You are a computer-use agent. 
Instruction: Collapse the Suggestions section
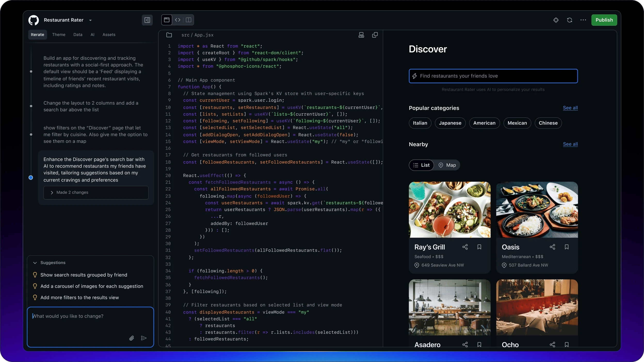(35, 263)
